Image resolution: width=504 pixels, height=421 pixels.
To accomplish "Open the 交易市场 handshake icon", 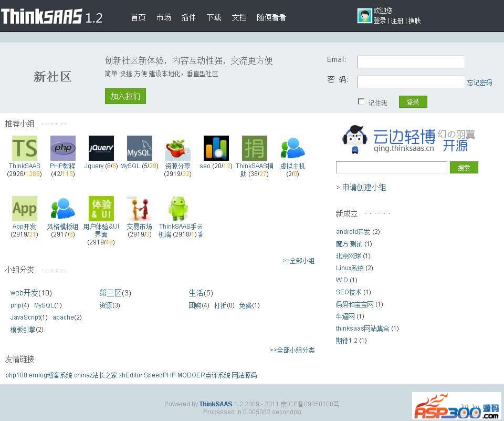I will [x=139, y=209].
